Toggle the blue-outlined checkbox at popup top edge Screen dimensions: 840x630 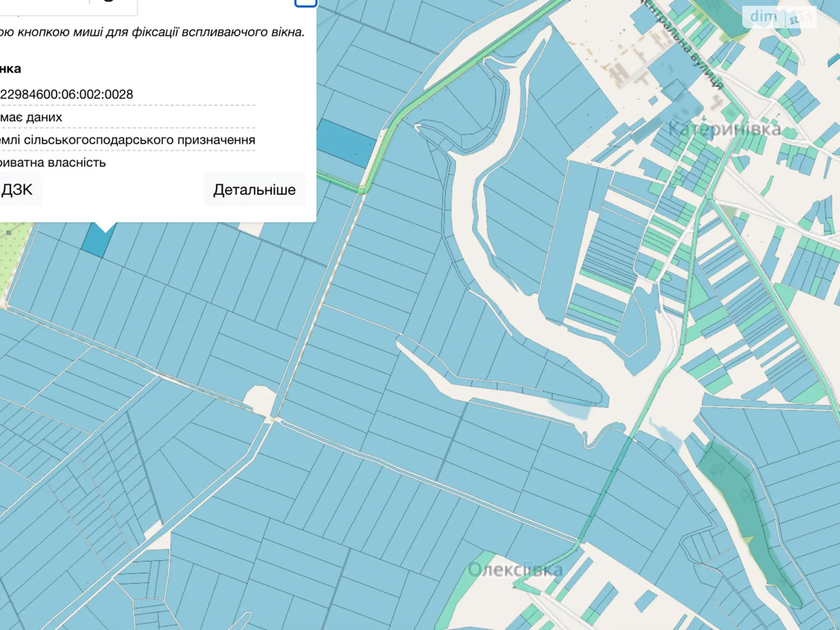306,3
